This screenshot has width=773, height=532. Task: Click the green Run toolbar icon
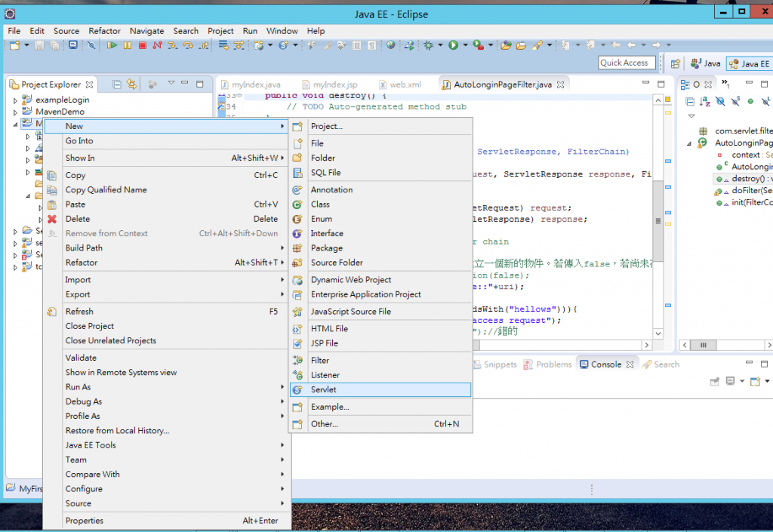pos(454,45)
